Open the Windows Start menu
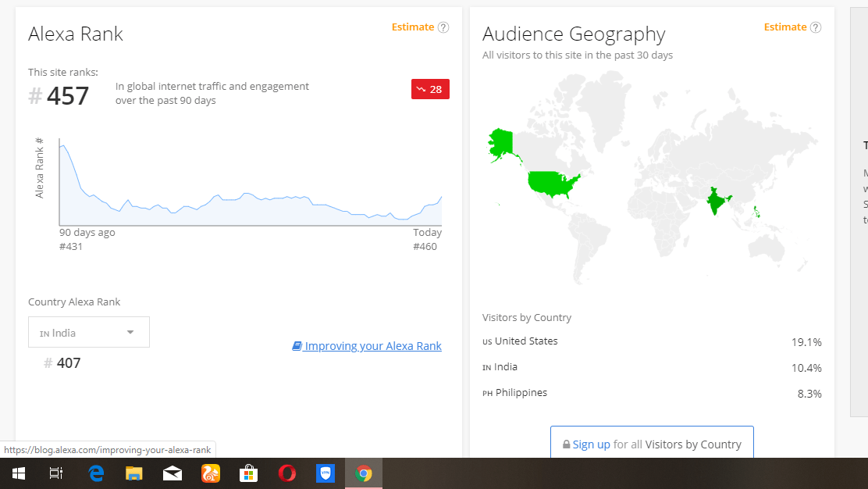The image size is (868, 489). coord(18,473)
